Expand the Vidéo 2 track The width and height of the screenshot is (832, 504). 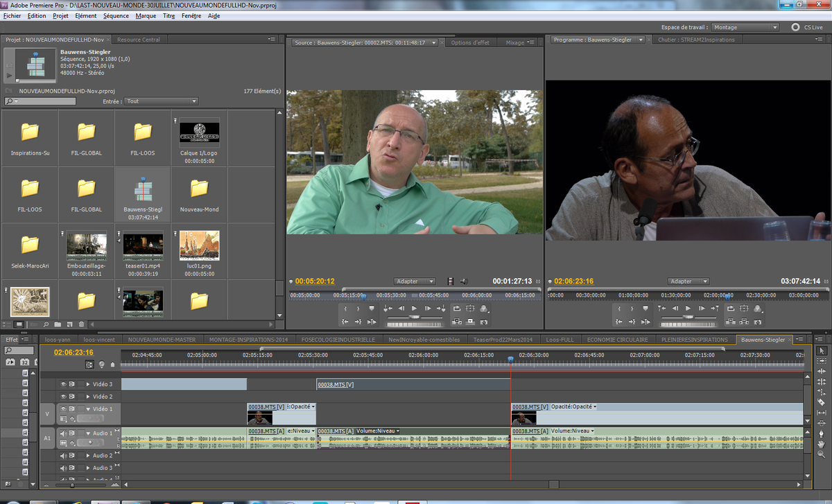coord(88,397)
